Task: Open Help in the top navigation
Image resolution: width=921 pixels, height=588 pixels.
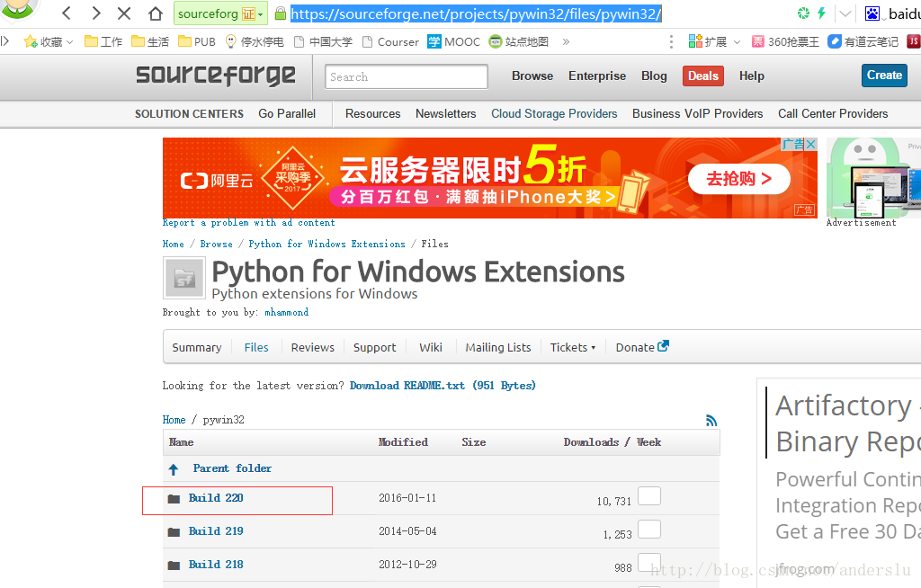Action: pos(751,76)
